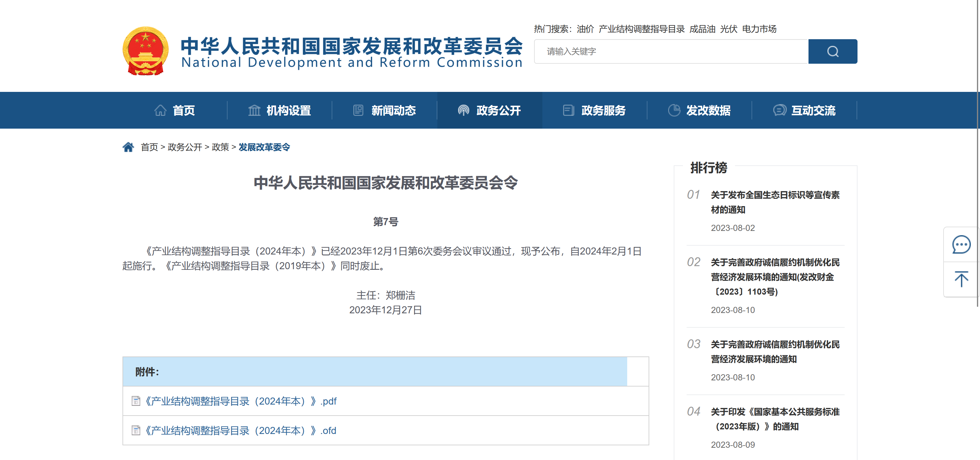Open the 互动交流 navigation menu
980x460 pixels.
813,110
